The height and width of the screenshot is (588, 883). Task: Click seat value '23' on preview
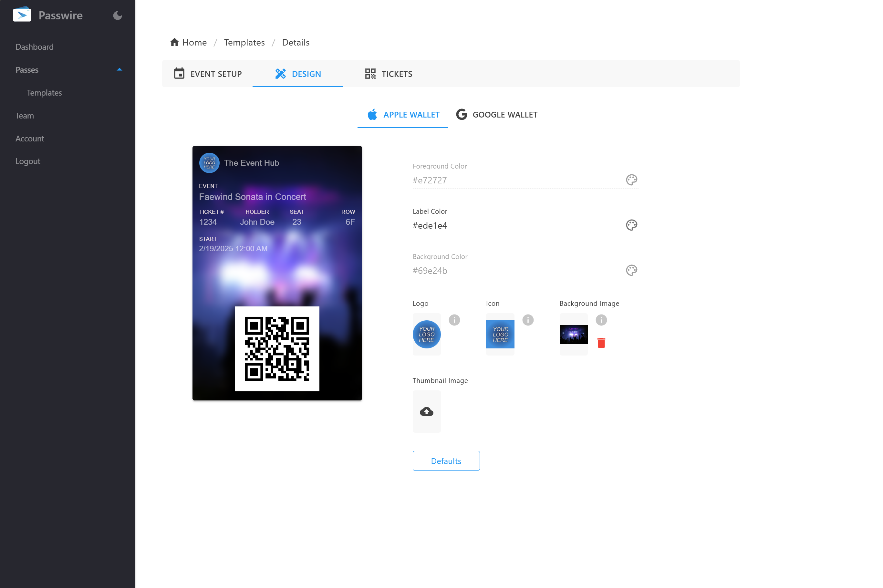click(297, 222)
